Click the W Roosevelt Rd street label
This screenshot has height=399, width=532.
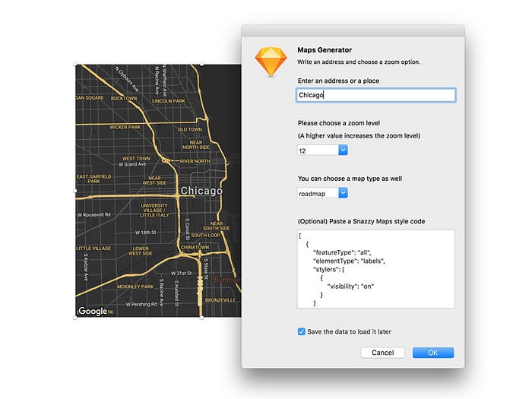click(94, 215)
